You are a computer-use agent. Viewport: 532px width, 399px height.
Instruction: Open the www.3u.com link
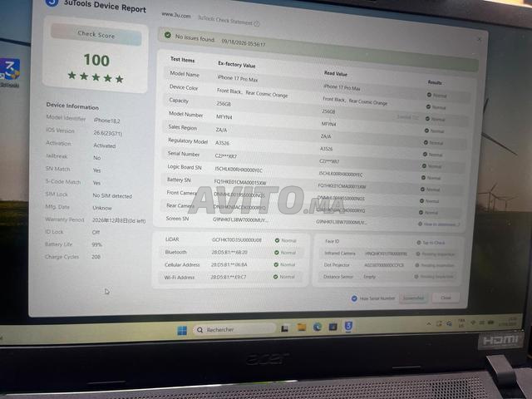(176, 15)
